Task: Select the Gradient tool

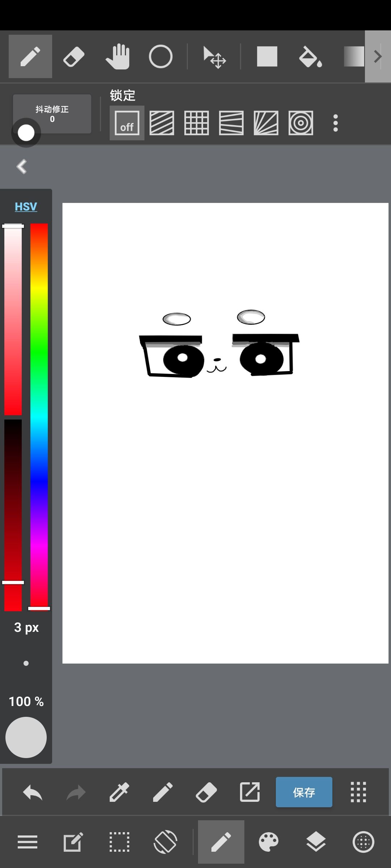Action: 354,56
